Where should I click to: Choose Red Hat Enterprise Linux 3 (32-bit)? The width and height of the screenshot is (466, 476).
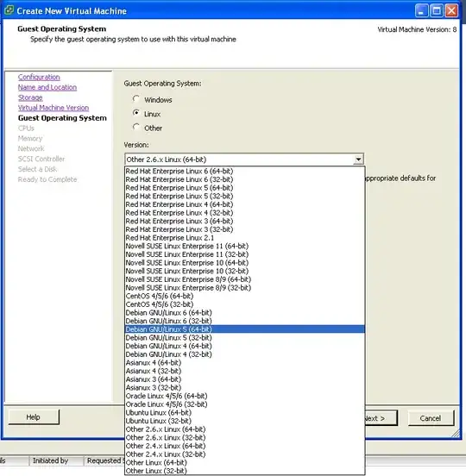coord(244,229)
